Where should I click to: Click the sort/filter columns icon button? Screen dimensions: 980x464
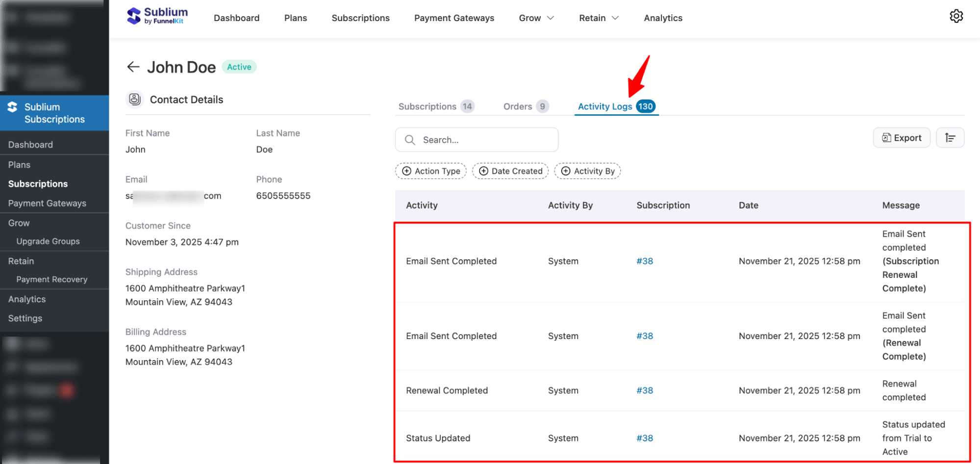(950, 138)
